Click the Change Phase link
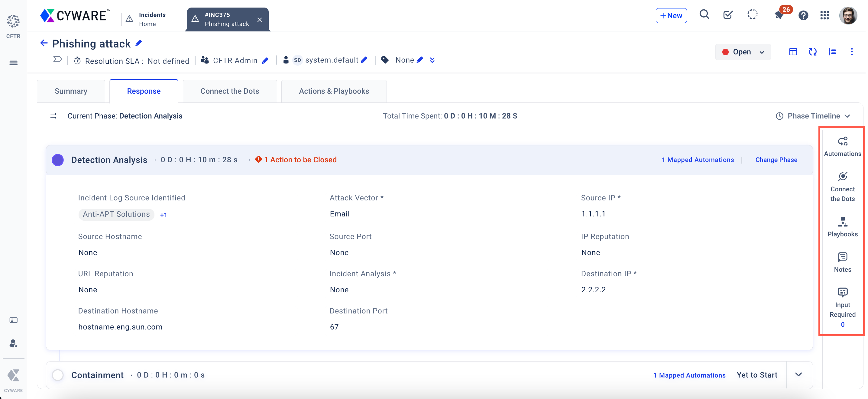This screenshot has height=399, width=868. (x=776, y=160)
